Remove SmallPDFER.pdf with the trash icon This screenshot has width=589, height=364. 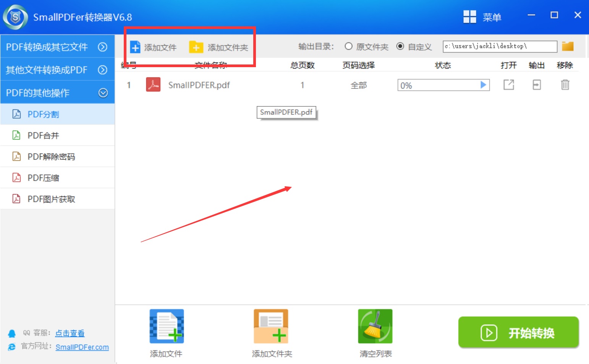pos(565,85)
